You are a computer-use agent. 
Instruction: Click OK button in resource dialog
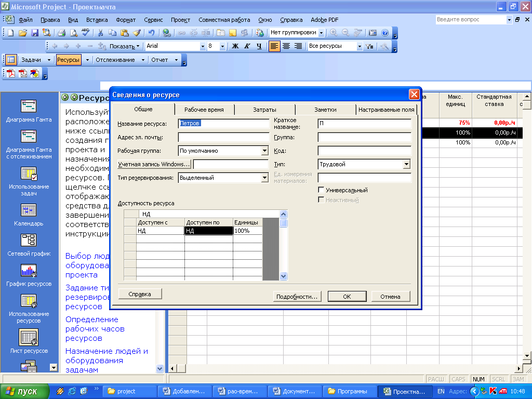[347, 297]
